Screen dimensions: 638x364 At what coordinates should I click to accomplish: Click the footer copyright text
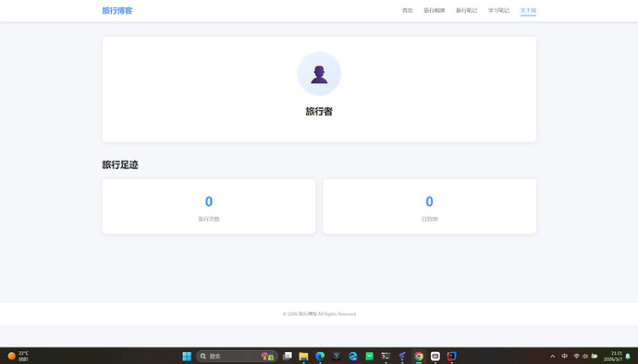319,314
